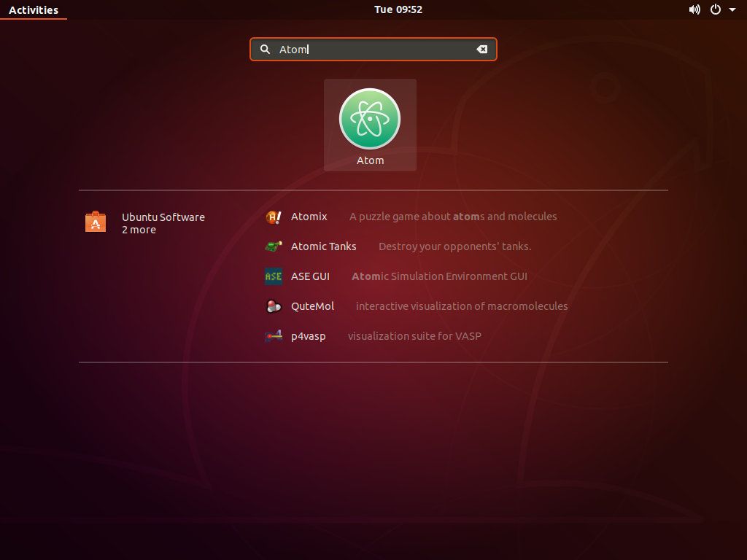Launch the Atom editor from search results
The height and width of the screenshot is (560, 747).
(370, 119)
